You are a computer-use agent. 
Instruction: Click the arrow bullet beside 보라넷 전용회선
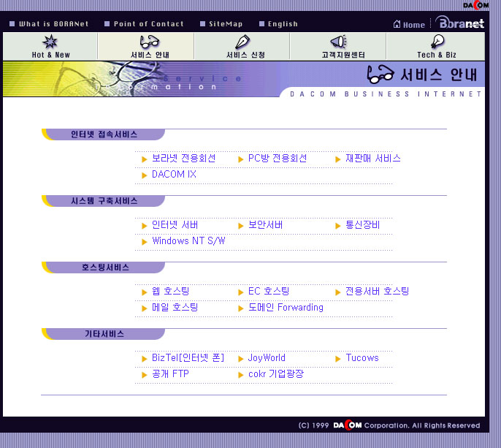[x=144, y=159]
